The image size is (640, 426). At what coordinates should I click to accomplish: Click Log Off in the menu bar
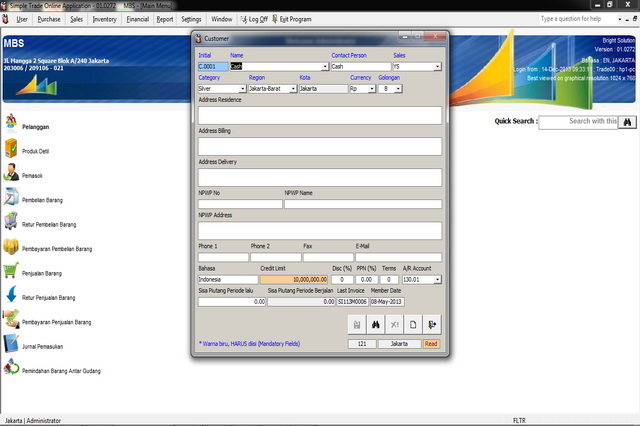pyautogui.click(x=254, y=19)
